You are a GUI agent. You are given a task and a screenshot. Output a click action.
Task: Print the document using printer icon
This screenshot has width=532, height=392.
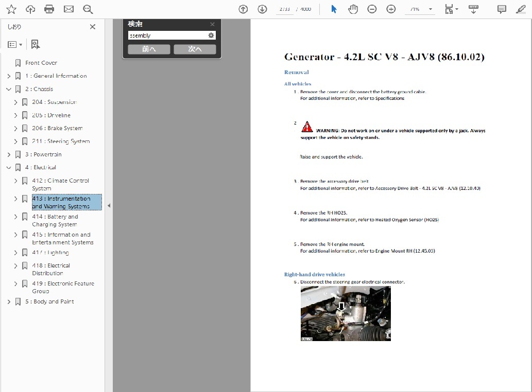point(49,9)
